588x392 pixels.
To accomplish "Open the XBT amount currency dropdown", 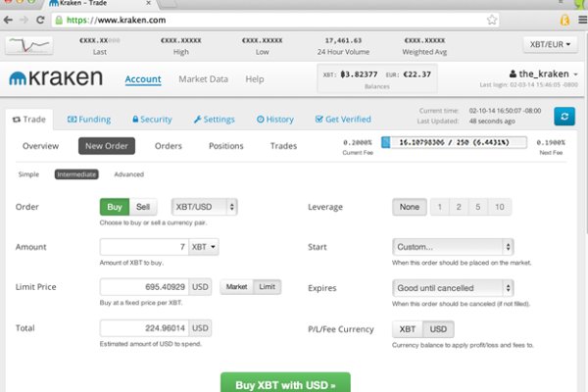I will [204, 247].
